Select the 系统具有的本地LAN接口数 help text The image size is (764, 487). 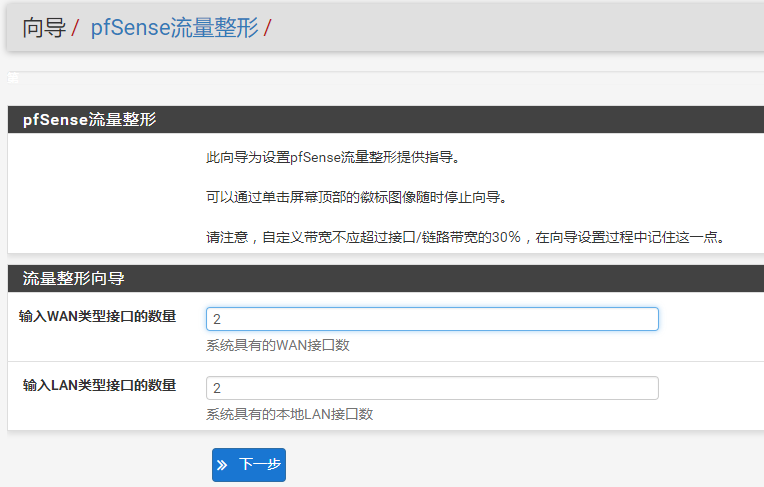tap(289, 414)
